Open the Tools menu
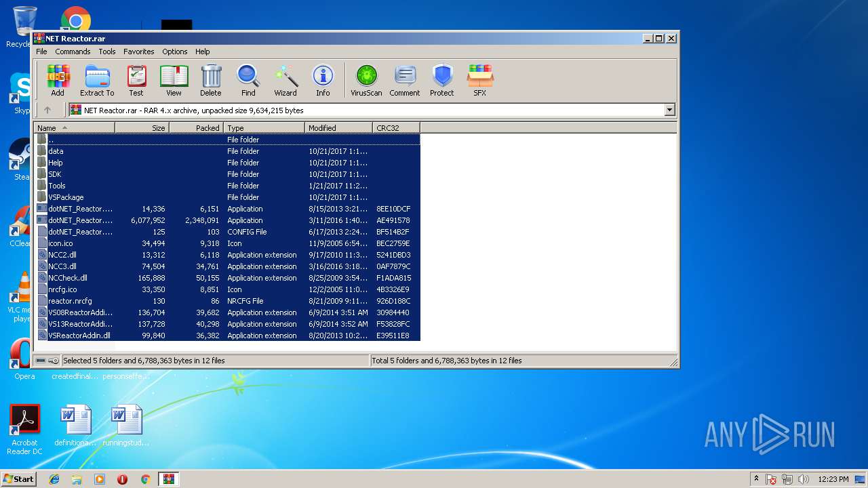Viewport: 868px width, 488px height. click(107, 52)
